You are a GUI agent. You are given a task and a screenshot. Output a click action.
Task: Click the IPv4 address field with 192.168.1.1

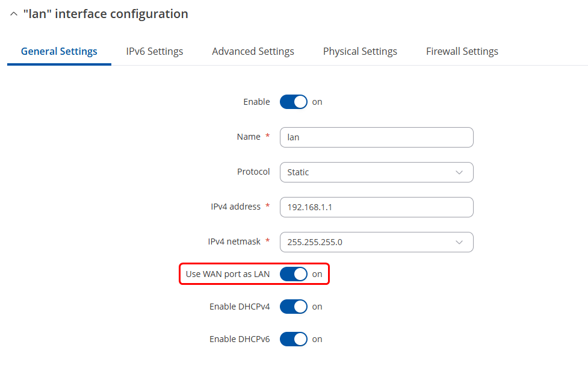[x=376, y=207]
